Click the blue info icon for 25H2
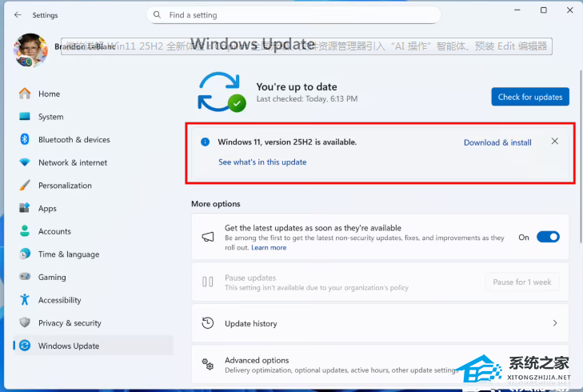Image resolution: width=583 pixels, height=392 pixels. click(205, 142)
